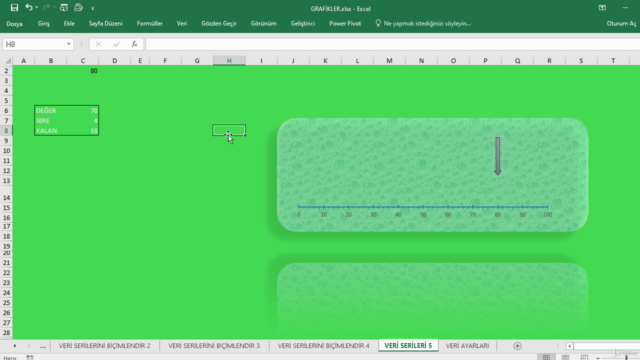Click cell with value 80 in row 2
The image size is (640, 360).
click(x=83, y=71)
